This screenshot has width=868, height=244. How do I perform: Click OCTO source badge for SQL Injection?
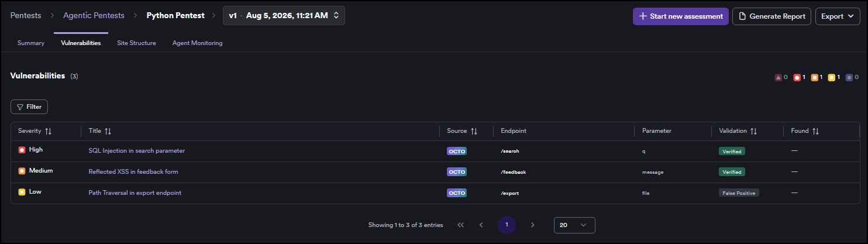point(456,151)
